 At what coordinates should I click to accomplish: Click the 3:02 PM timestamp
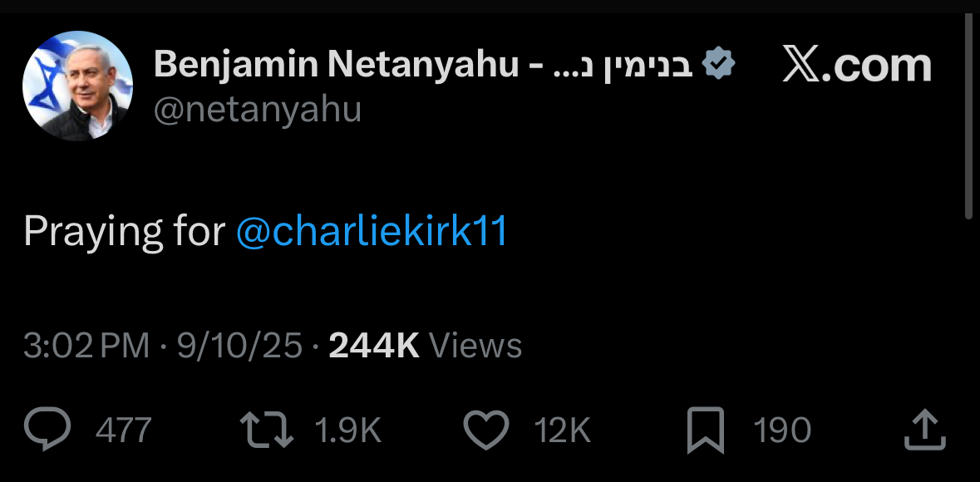(86, 345)
